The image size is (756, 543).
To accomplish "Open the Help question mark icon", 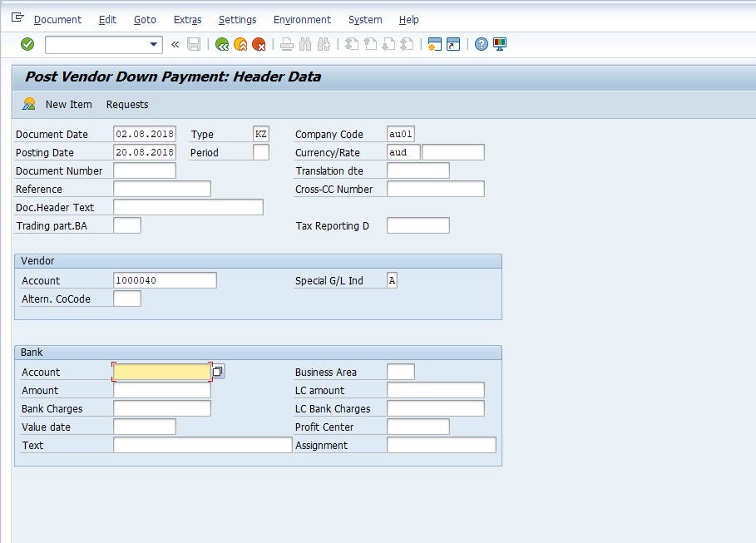I will tap(481, 44).
